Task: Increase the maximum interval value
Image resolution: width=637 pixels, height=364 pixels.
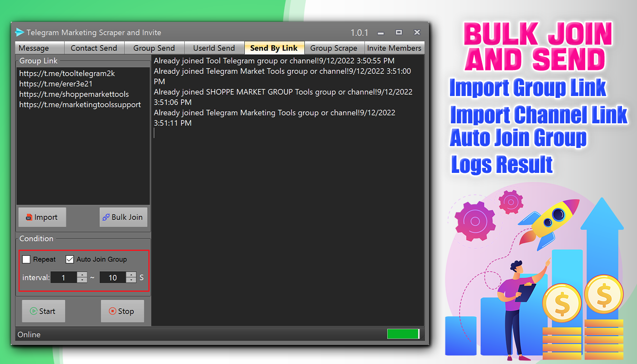Action: 131,274
